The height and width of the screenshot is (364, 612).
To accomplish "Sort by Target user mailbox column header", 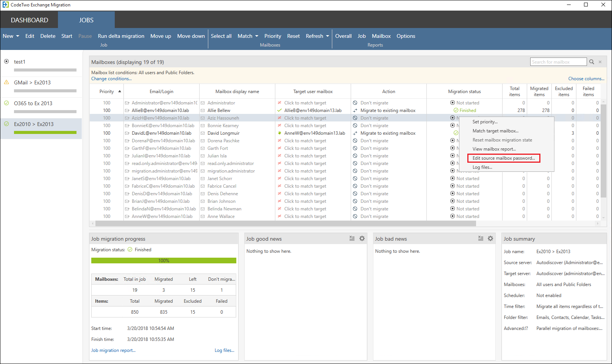I will pyautogui.click(x=313, y=92).
